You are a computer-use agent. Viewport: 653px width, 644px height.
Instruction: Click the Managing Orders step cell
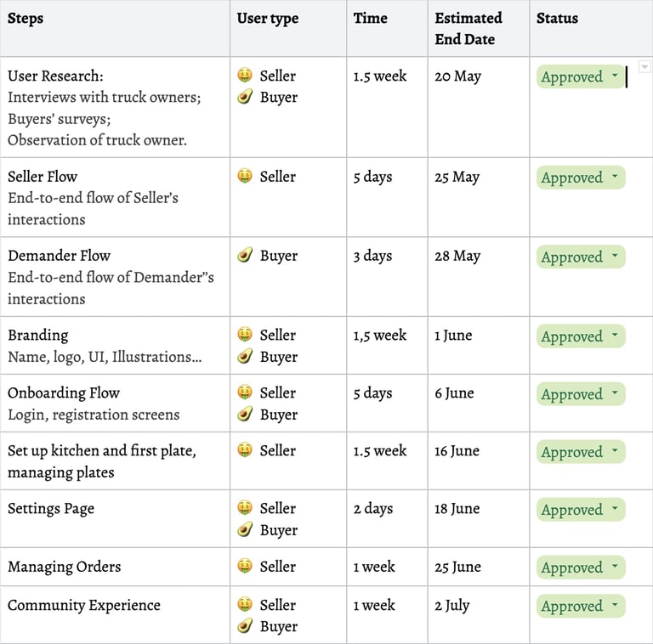point(115,567)
